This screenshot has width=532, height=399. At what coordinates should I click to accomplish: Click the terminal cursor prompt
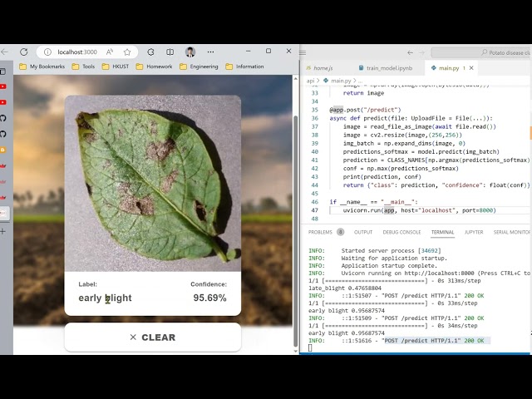[310, 347]
